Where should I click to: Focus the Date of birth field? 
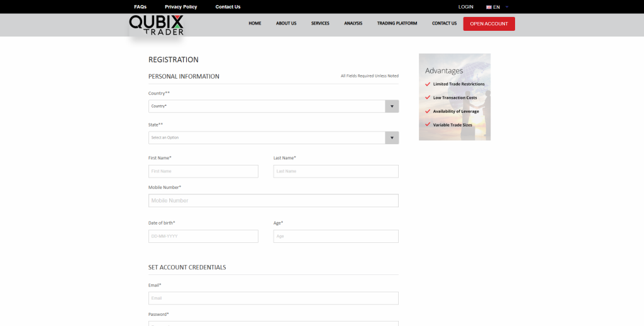pos(203,237)
